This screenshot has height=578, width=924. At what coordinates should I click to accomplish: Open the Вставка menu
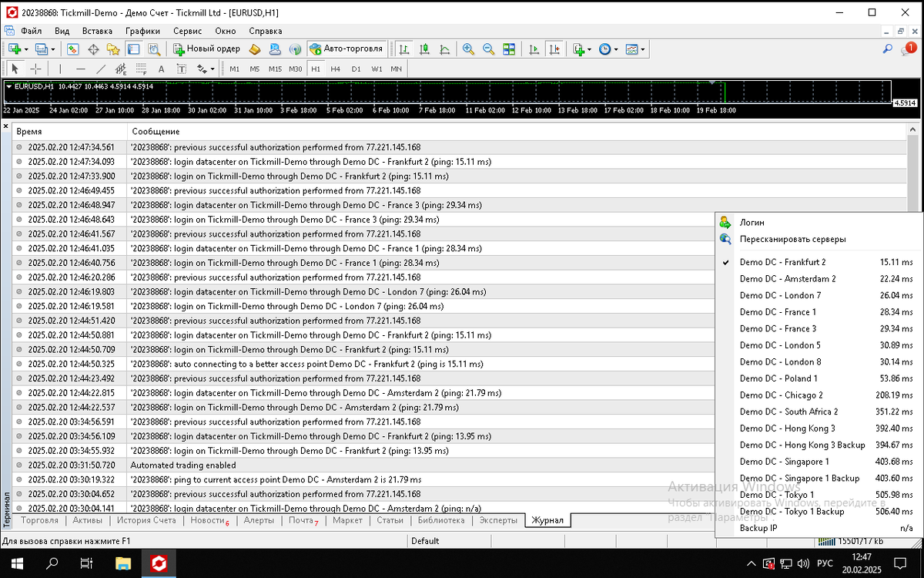click(x=97, y=31)
